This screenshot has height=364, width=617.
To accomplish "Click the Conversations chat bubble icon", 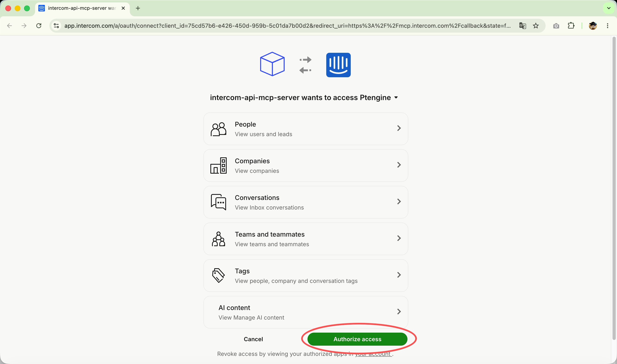I will [218, 202].
